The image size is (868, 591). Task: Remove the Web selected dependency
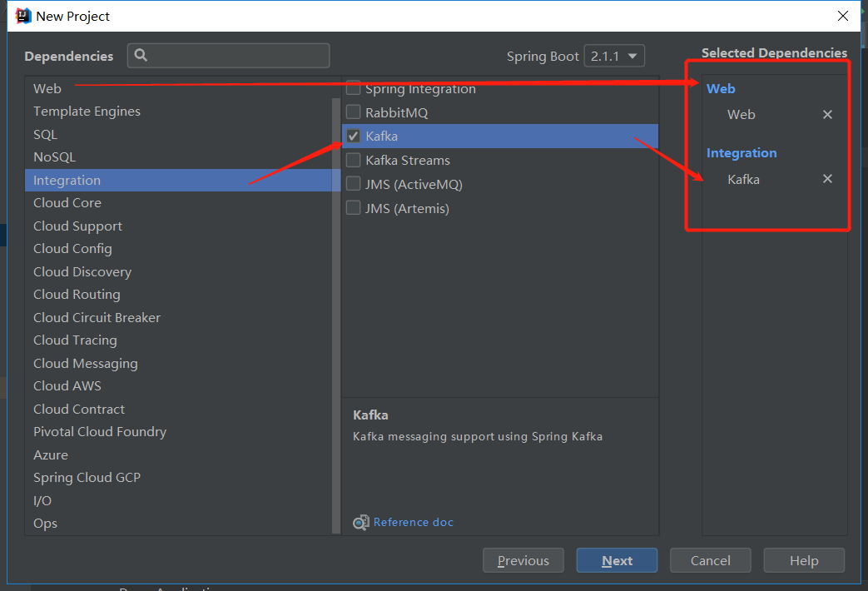coord(827,115)
